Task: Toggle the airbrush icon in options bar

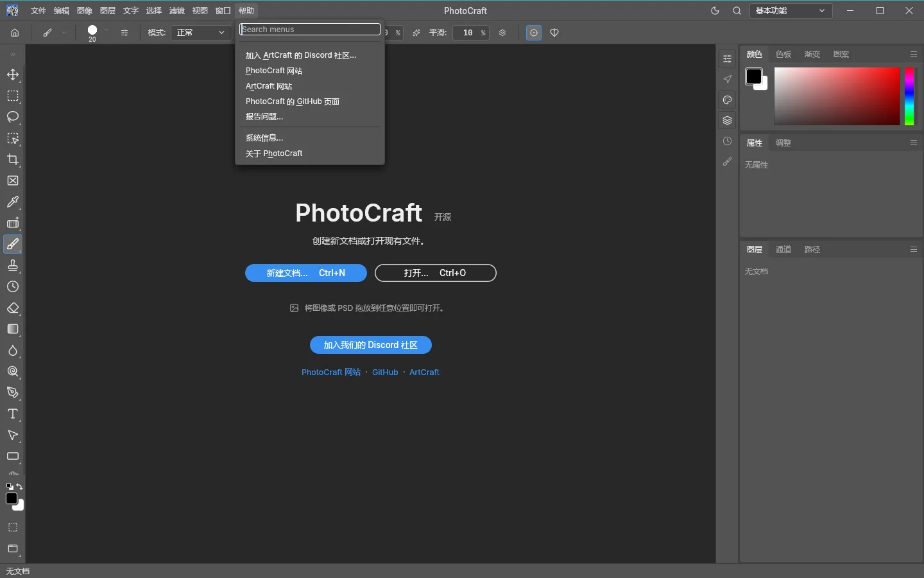Action: 416,33
